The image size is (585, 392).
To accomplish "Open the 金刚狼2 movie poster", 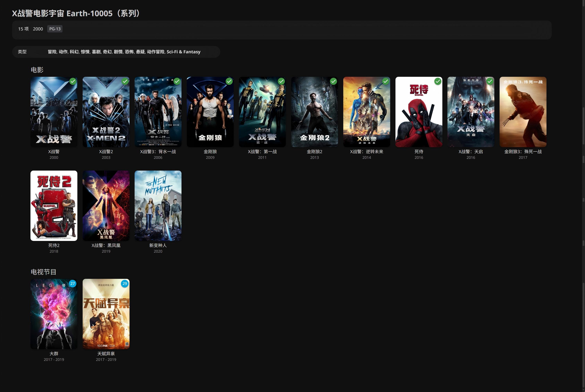I will (x=315, y=112).
